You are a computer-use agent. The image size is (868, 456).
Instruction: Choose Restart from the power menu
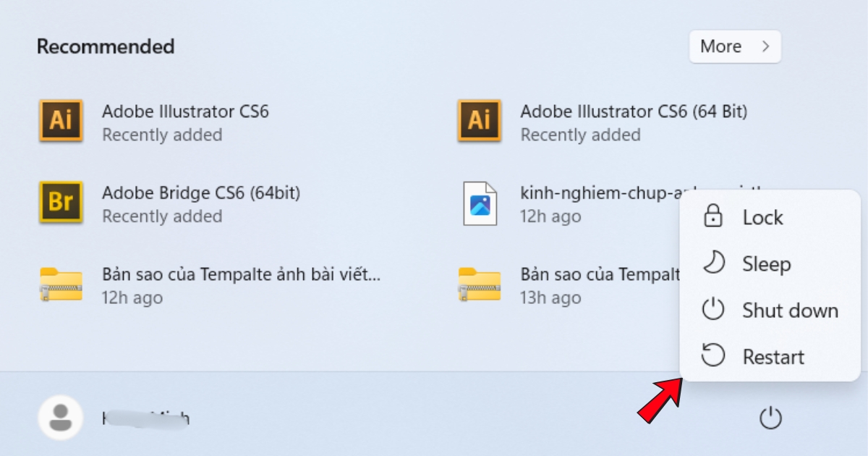point(773,356)
